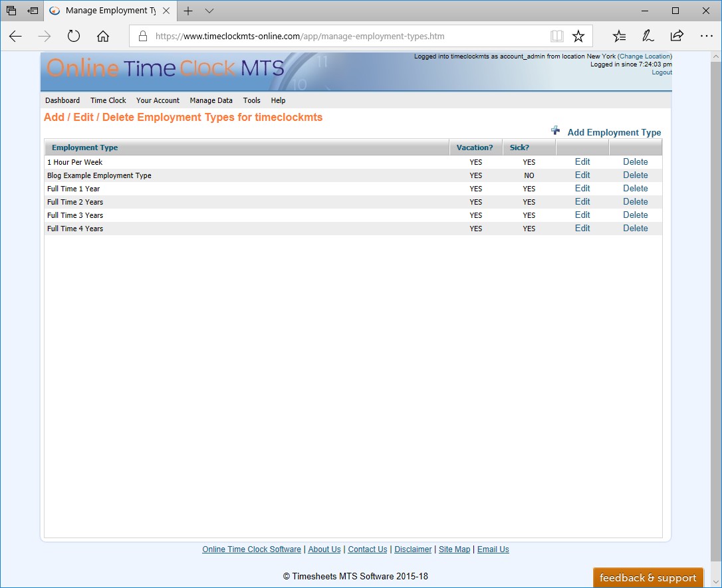Reload the page with the refresh icon
This screenshot has width=722, height=588.
(x=73, y=36)
